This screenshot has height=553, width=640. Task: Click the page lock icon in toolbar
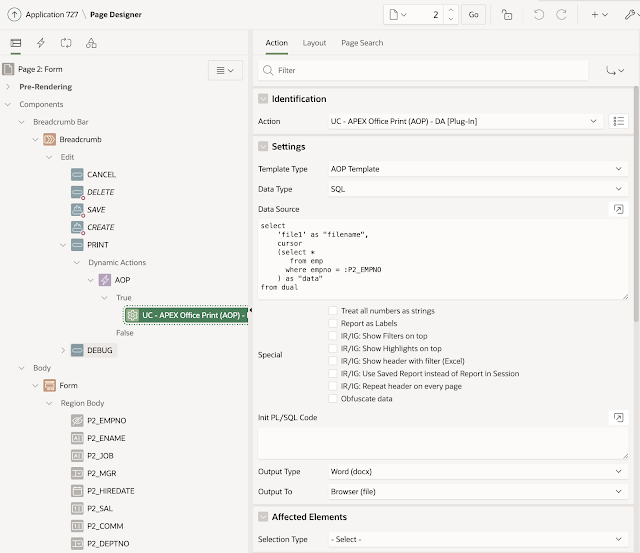(507, 15)
